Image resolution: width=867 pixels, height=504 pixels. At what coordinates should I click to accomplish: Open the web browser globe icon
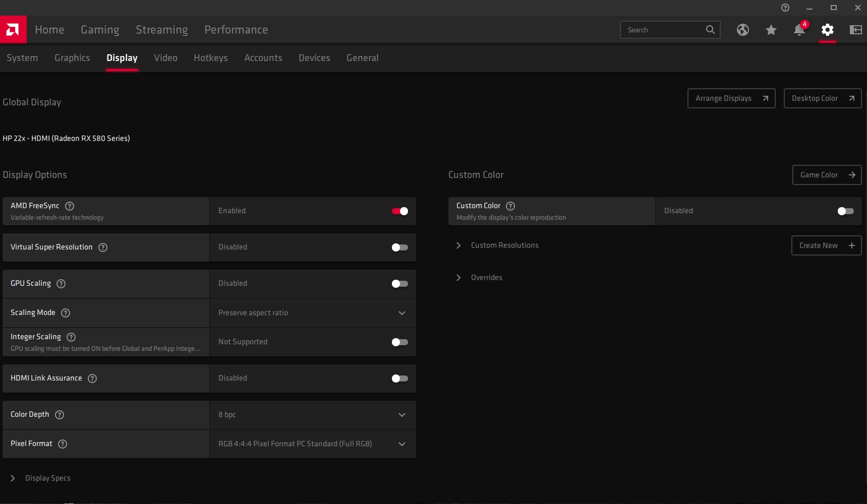[742, 30]
